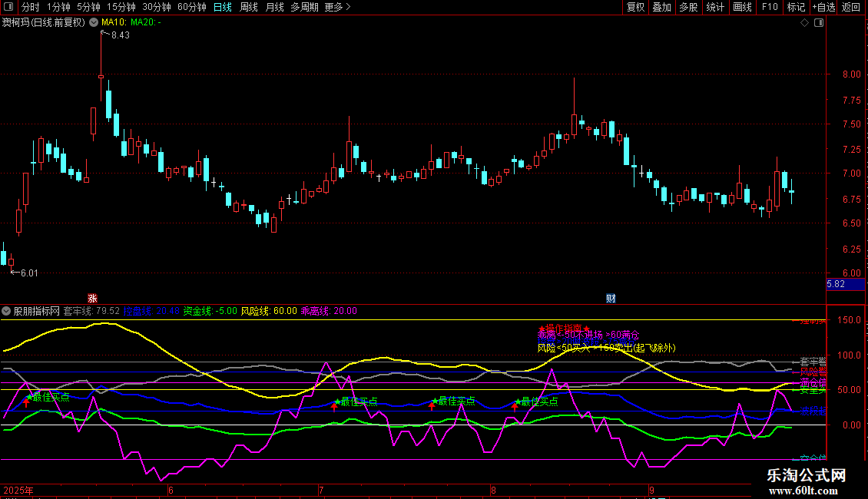Click the blue 财 event marker
Screen dimensions: 868x499
click(611, 298)
